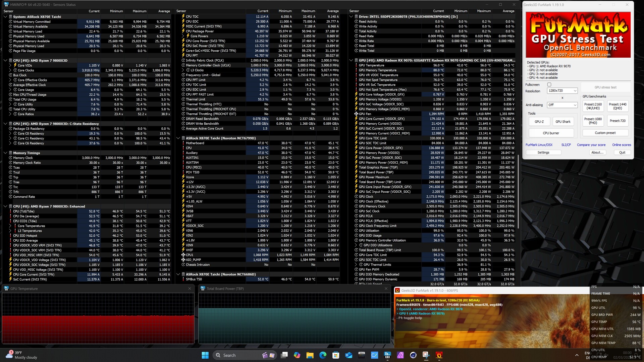
Task: Click the Windows Start button
Action: 205,355
